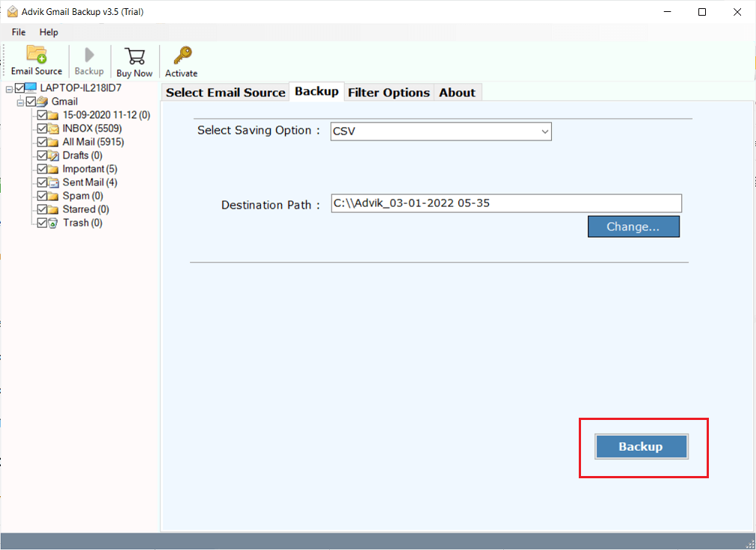Image resolution: width=756 pixels, height=550 pixels.
Task: Click the blue Backup button
Action: point(641,446)
